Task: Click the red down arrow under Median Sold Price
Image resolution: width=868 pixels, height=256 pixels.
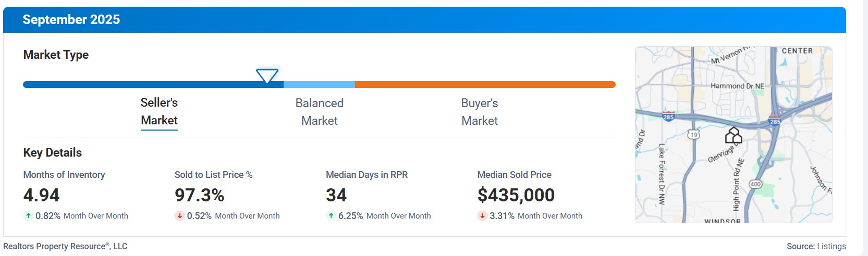Action: point(482,215)
